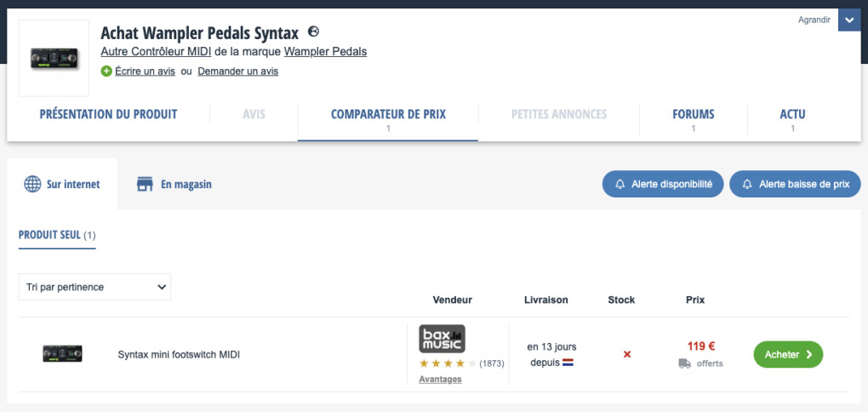Click the globe icon next to product title
The image size is (868, 412).
[313, 31]
